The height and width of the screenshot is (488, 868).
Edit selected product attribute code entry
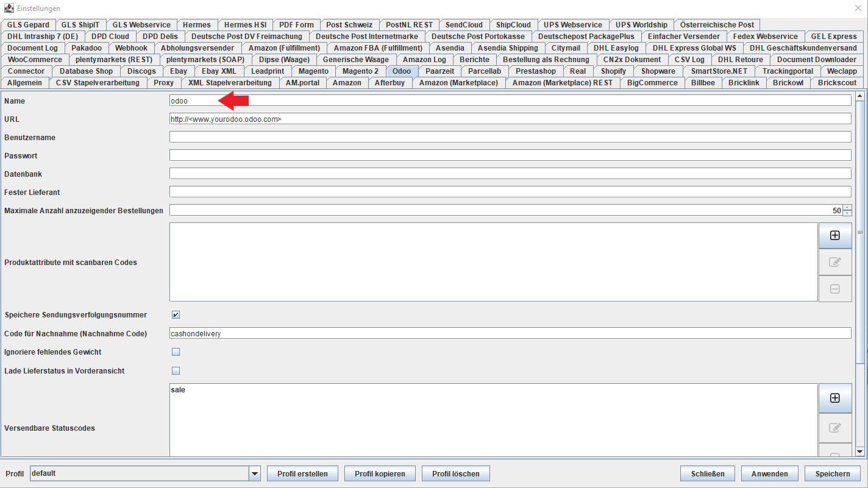835,262
